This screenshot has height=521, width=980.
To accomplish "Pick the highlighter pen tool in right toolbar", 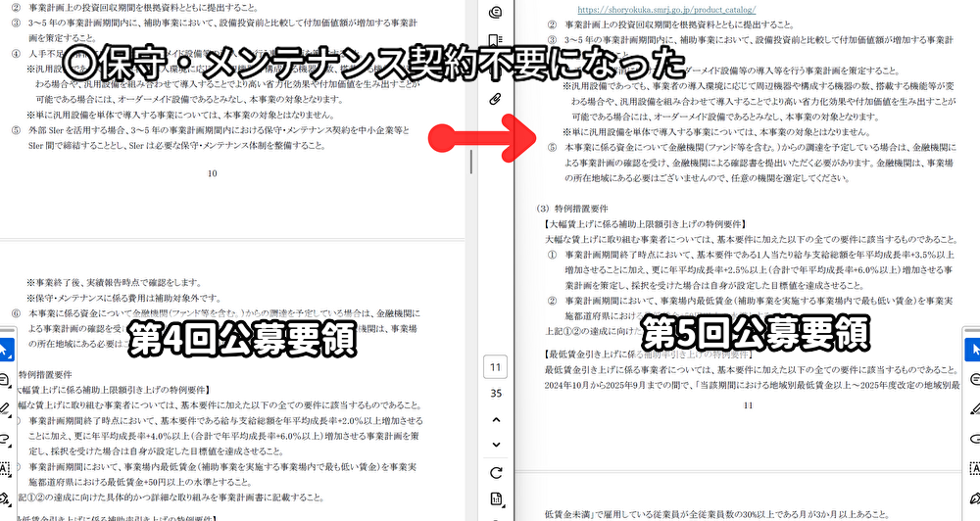I will click(972, 408).
